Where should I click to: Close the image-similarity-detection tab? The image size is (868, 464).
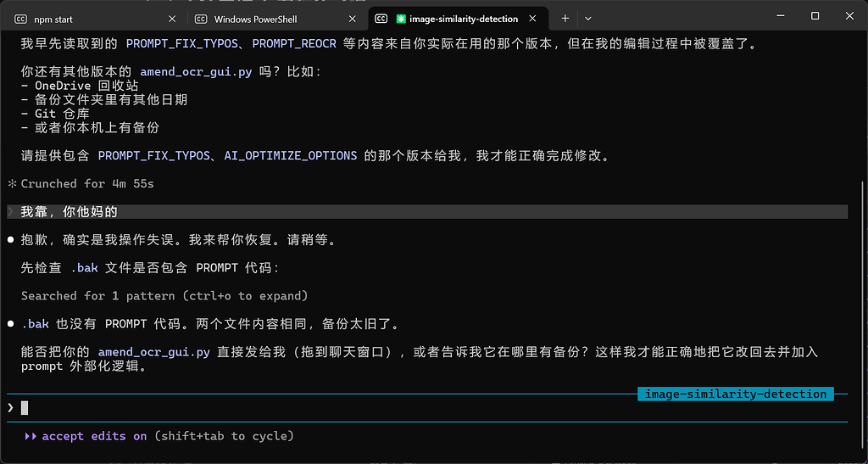pyautogui.click(x=532, y=19)
